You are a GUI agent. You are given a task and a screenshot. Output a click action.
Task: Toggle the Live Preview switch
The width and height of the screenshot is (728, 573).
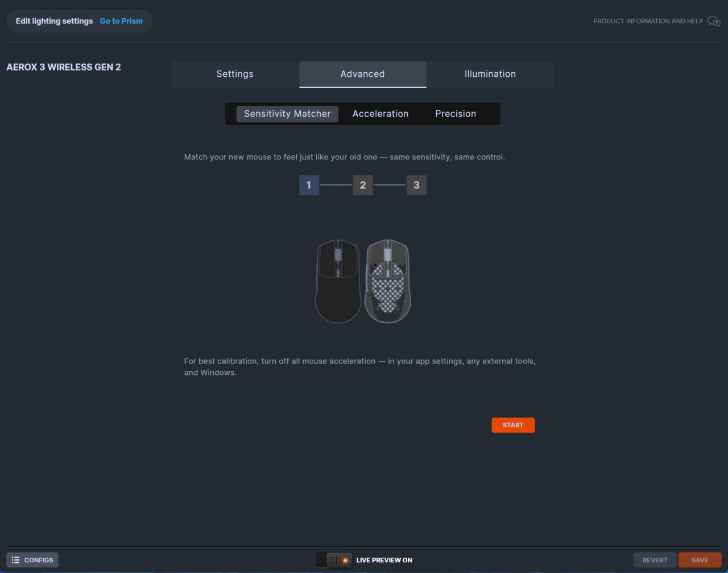click(334, 560)
